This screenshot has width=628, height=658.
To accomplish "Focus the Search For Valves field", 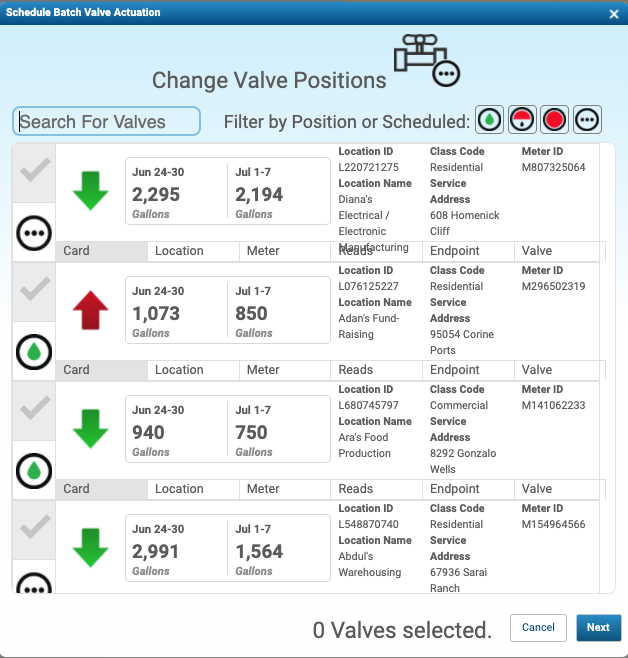I will (107, 122).
